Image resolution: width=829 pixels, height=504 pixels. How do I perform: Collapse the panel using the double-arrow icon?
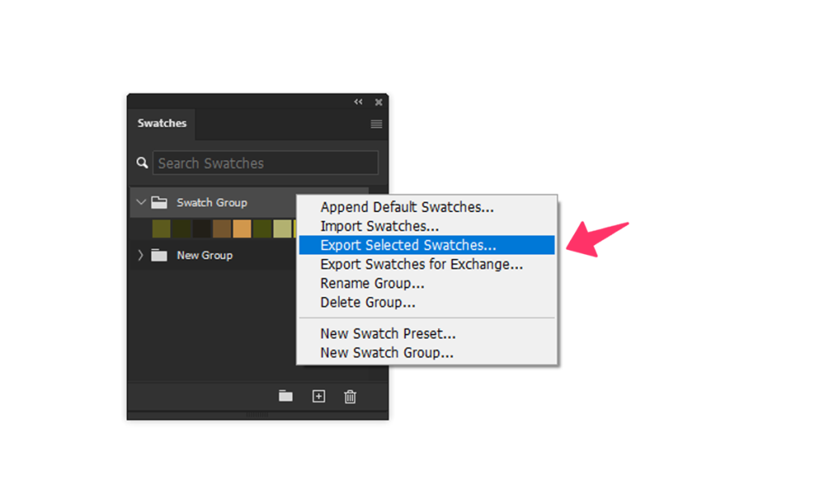point(358,102)
